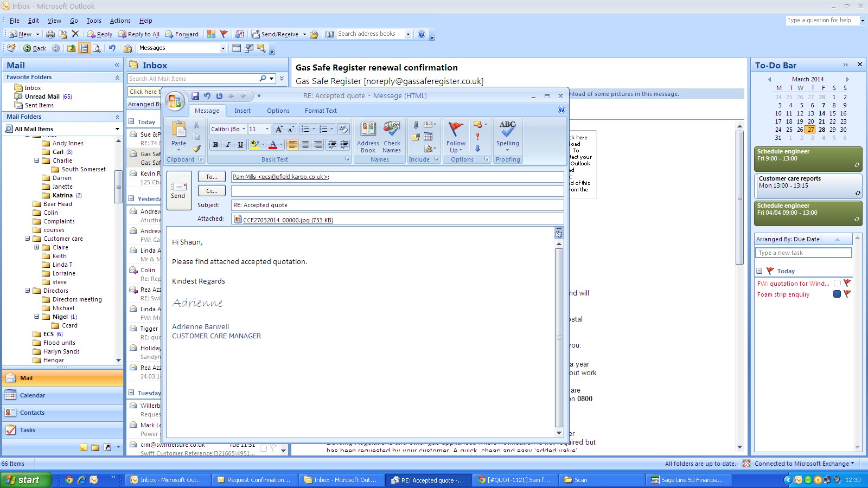Viewport: 868px width, 488px height.
Task: Click the Send button
Action: pyautogui.click(x=178, y=190)
